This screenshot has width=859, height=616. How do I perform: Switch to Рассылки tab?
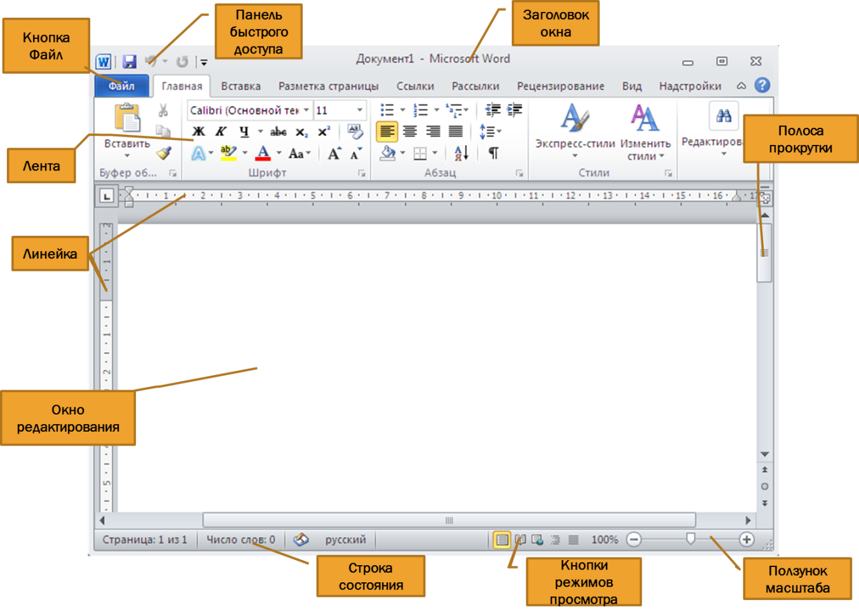point(476,86)
